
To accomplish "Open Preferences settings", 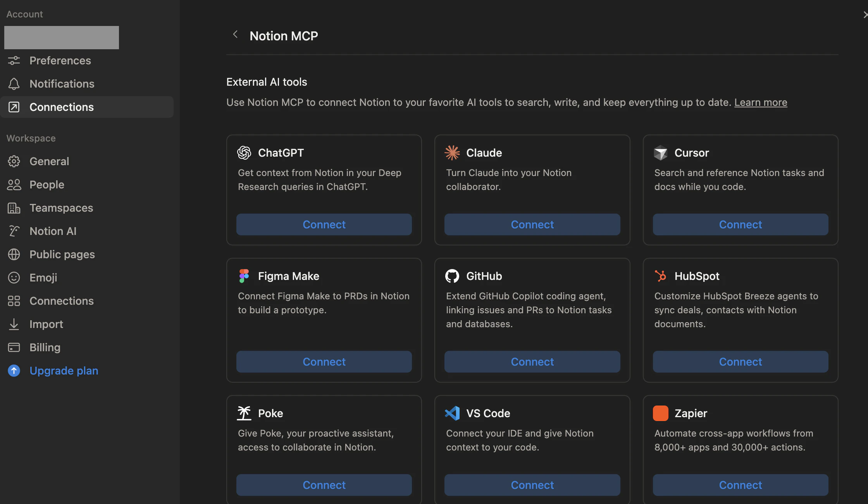I will 87,60.
